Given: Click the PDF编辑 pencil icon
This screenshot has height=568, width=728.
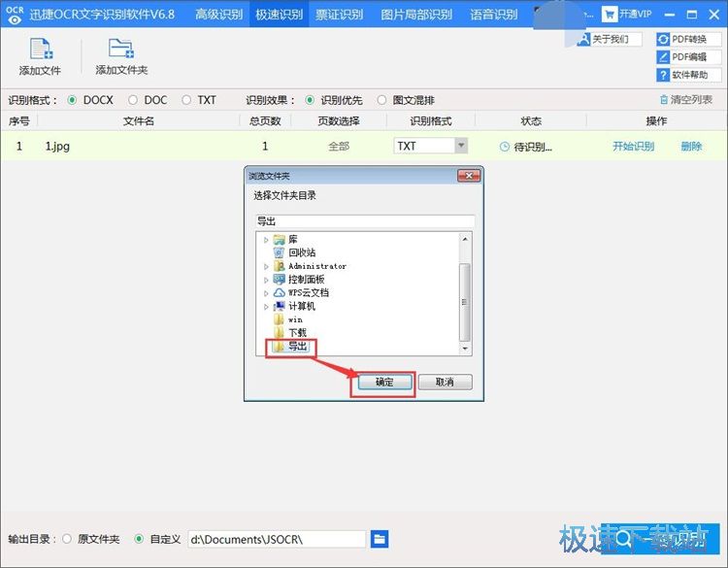Looking at the screenshot, I should [663, 57].
